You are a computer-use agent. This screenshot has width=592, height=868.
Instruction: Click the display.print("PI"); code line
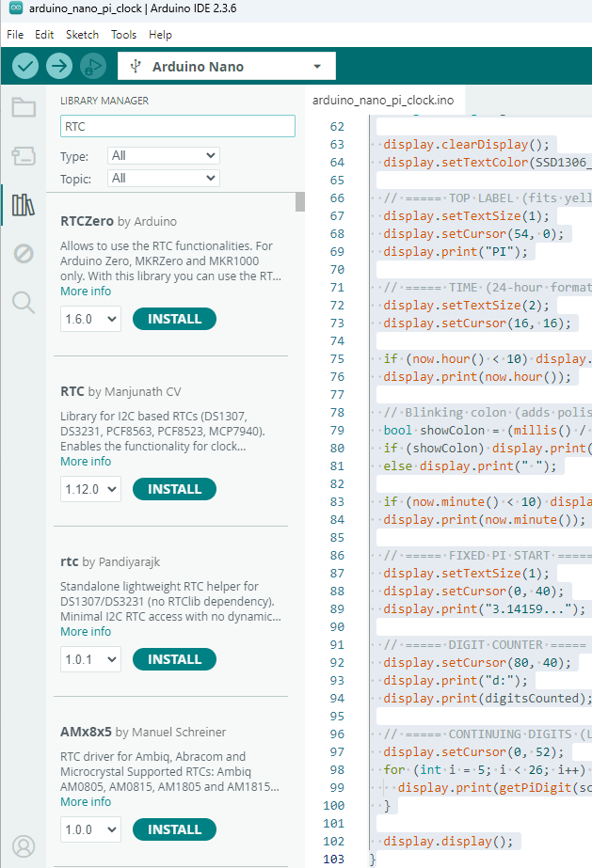pos(456,252)
